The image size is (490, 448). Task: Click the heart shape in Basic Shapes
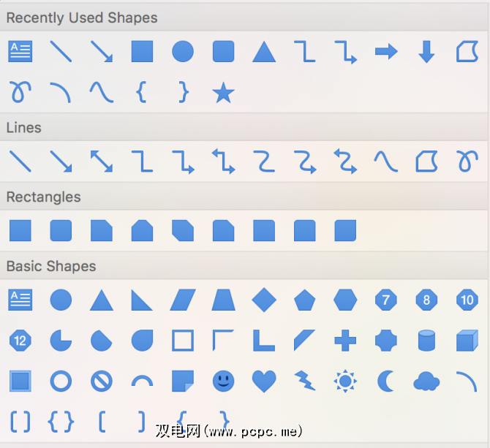(x=263, y=380)
